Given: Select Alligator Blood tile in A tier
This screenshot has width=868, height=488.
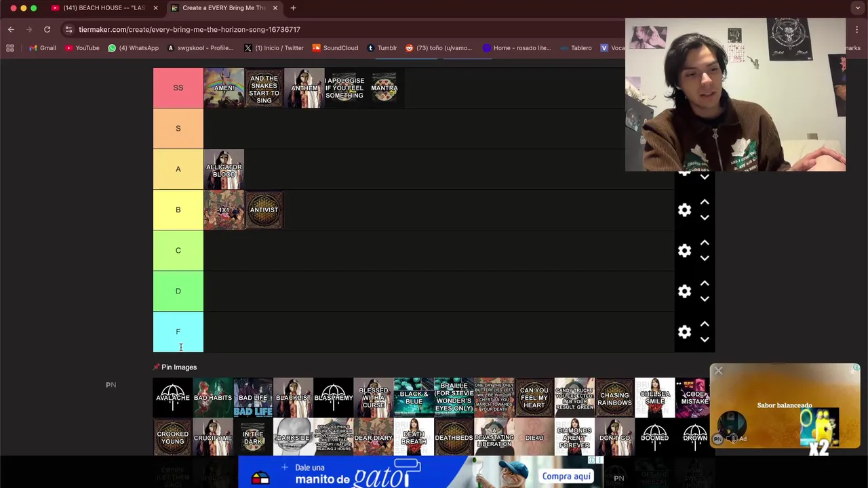Looking at the screenshot, I should (224, 169).
